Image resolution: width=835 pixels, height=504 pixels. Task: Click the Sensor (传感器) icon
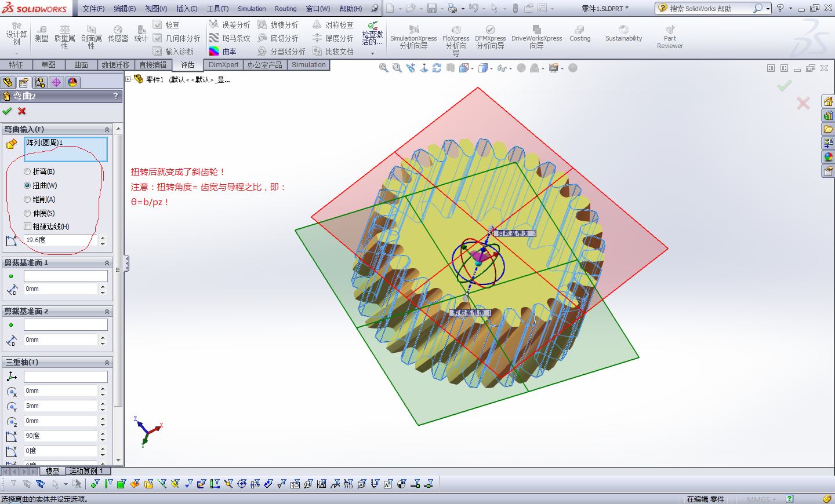pos(118,34)
